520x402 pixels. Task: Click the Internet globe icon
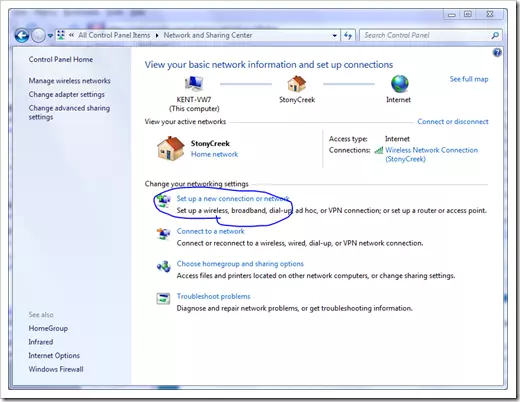tap(399, 84)
